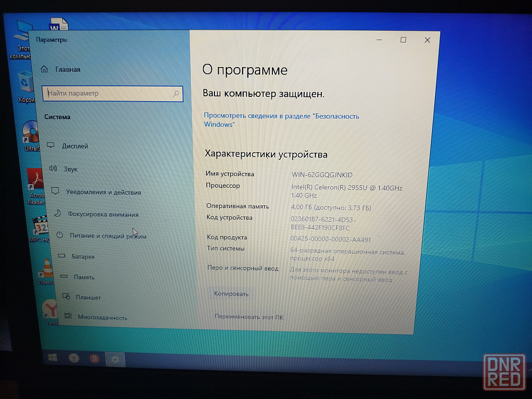Open the Безопасность Windows details link
This screenshot has height=399, width=532.
pyautogui.click(x=281, y=120)
